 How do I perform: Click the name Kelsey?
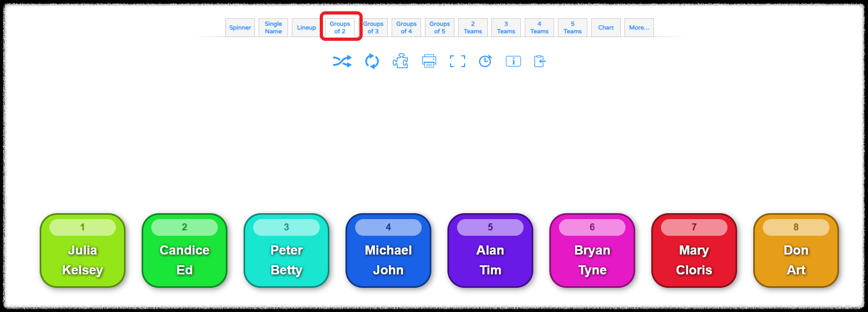(83, 270)
